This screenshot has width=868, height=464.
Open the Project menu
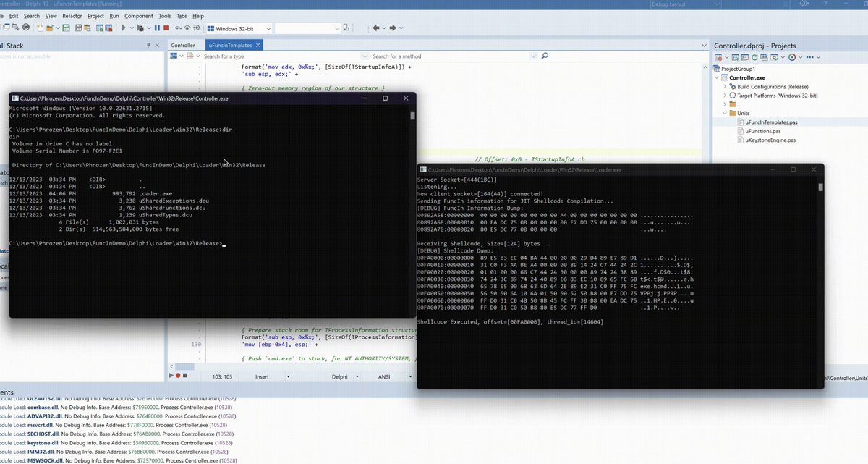click(95, 15)
